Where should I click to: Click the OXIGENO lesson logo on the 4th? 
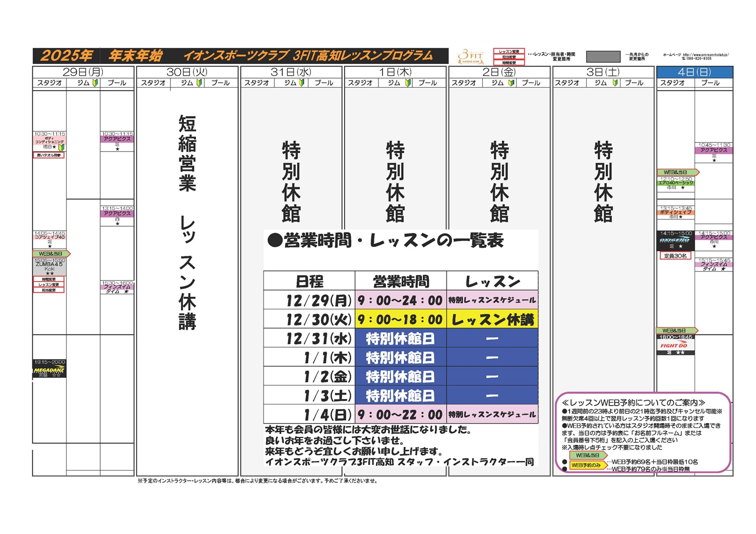(675, 241)
